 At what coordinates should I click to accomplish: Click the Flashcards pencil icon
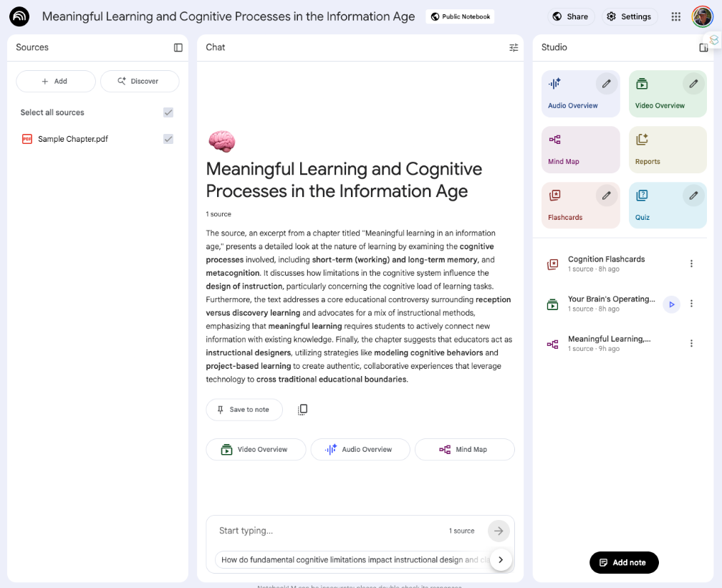[x=607, y=196]
